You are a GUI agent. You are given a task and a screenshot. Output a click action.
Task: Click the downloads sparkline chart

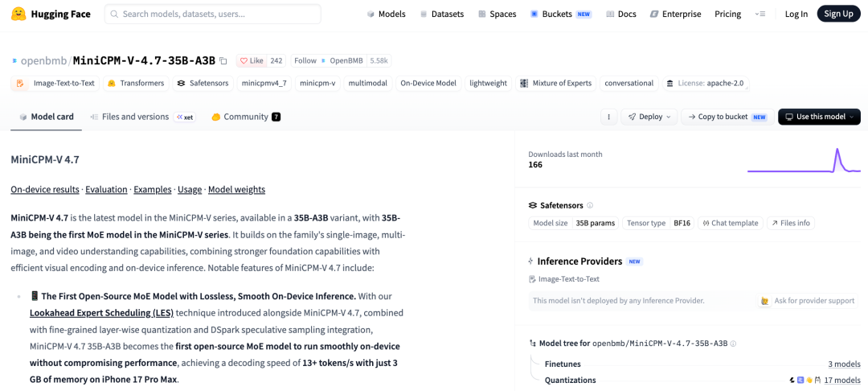(804, 161)
